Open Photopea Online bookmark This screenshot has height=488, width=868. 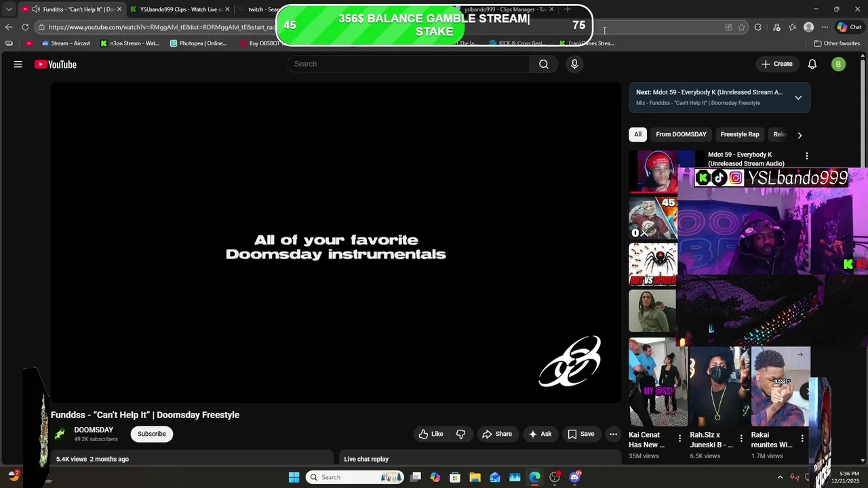[x=199, y=43]
